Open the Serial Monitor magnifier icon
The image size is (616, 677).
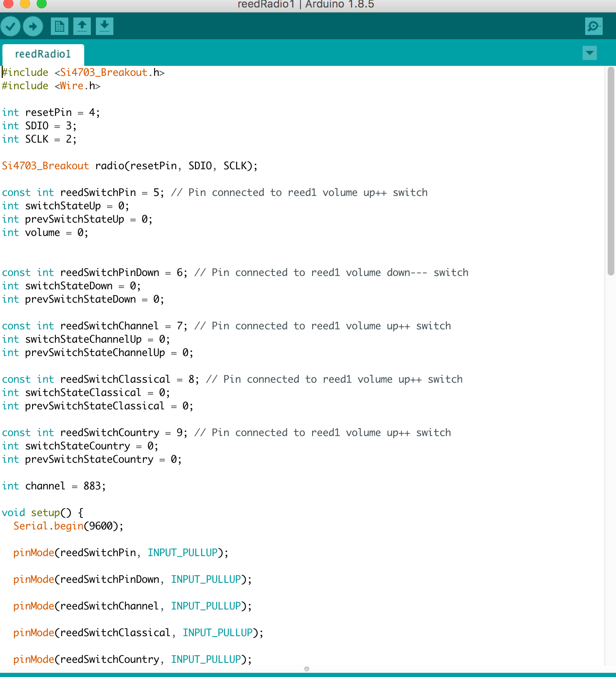(593, 26)
